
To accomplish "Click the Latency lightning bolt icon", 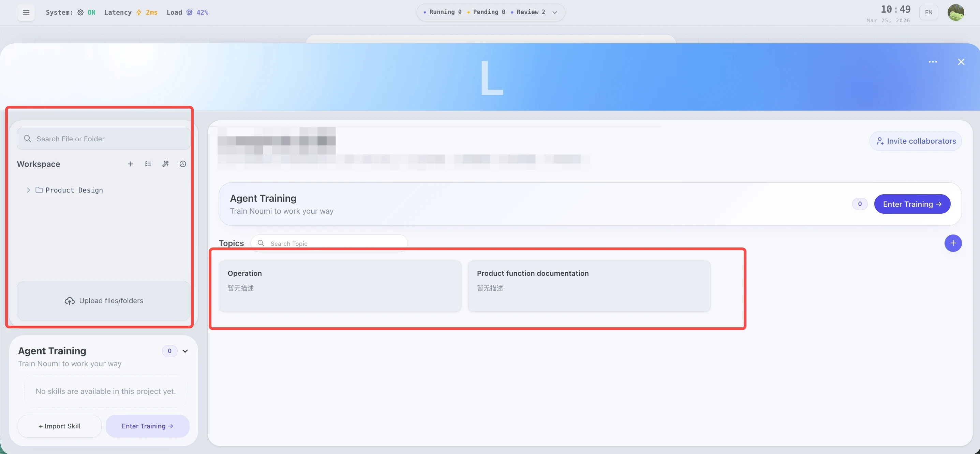I will (x=139, y=13).
